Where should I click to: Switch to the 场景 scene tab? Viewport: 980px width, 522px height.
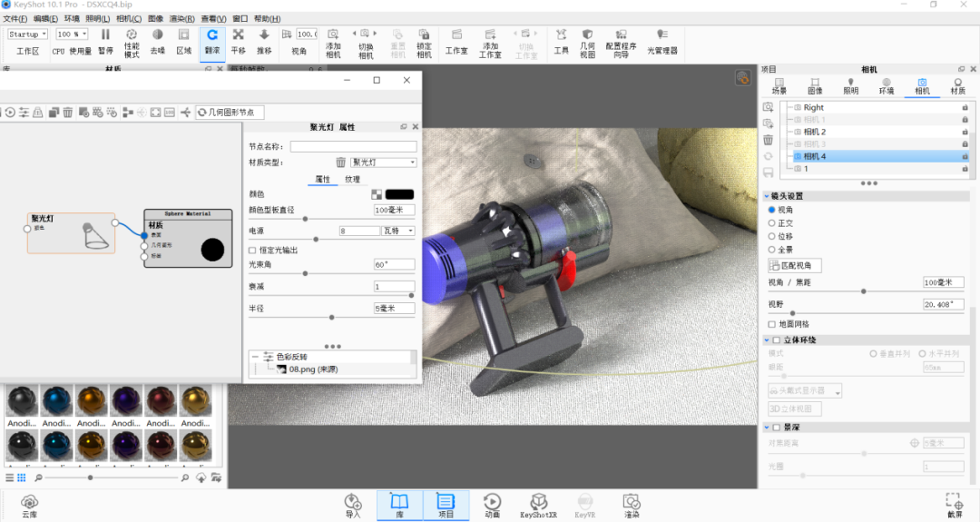(779, 86)
